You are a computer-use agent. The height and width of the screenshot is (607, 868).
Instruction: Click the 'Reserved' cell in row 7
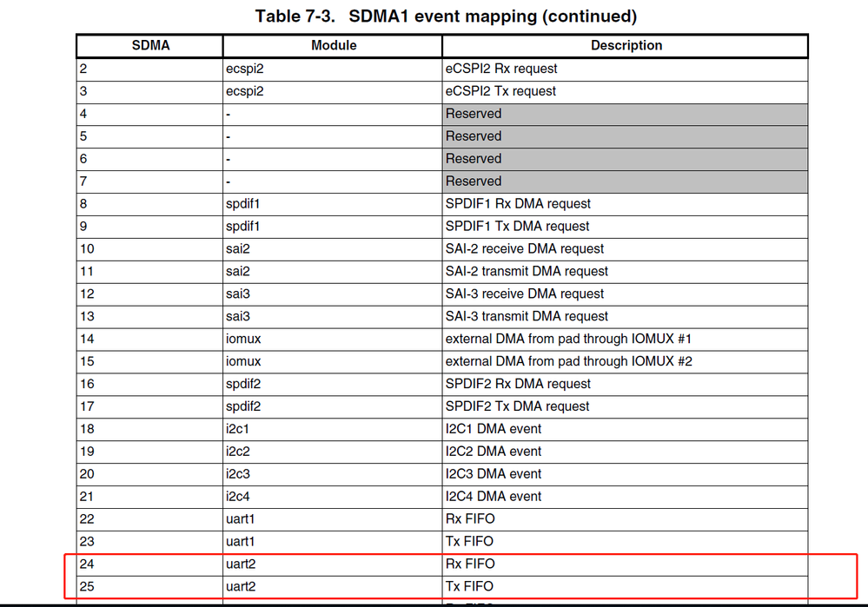click(625, 181)
